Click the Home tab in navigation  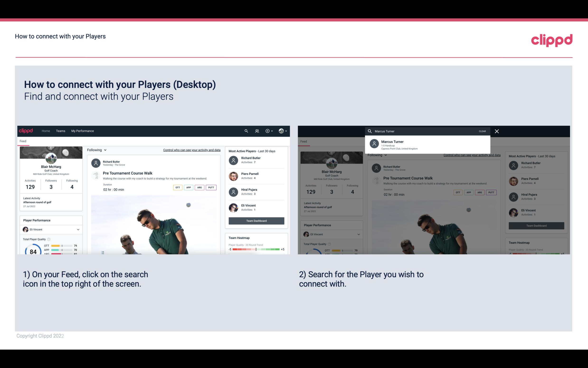click(x=45, y=131)
